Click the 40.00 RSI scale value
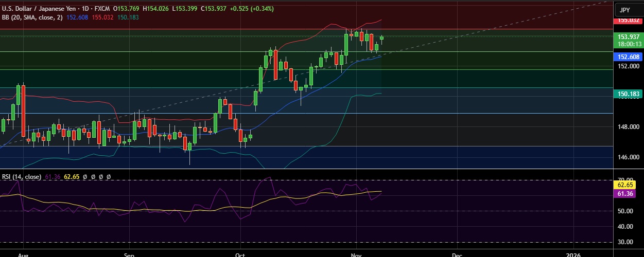The width and height of the screenshot is (644, 257). 626,227
